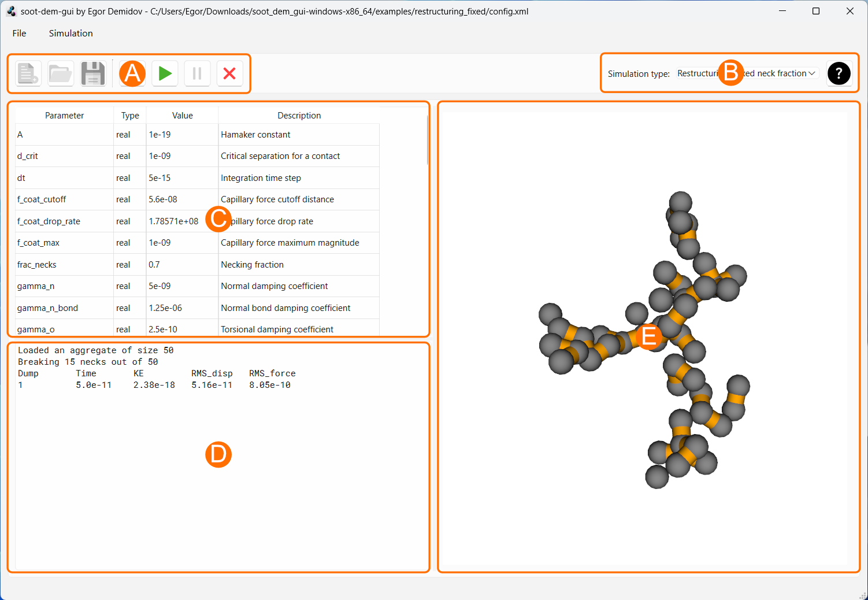Click the 'Hamaker constant' description cell
The width and height of the screenshot is (868, 600).
[x=299, y=135]
